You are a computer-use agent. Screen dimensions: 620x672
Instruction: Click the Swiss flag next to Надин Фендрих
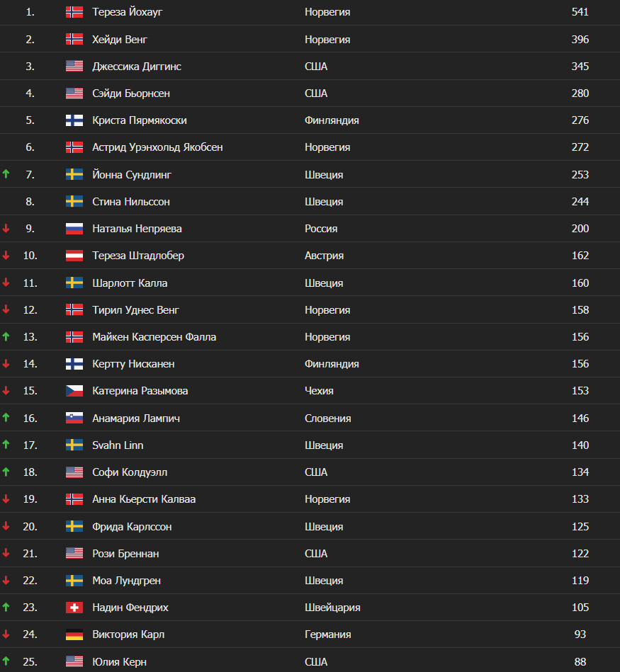[x=74, y=608]
